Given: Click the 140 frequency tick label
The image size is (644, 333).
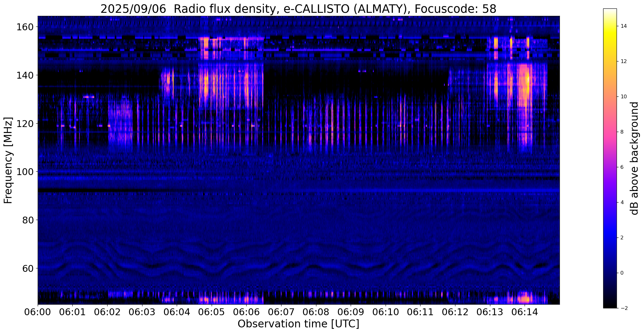Looking at the screenshot, I should (x=24, y=75).
